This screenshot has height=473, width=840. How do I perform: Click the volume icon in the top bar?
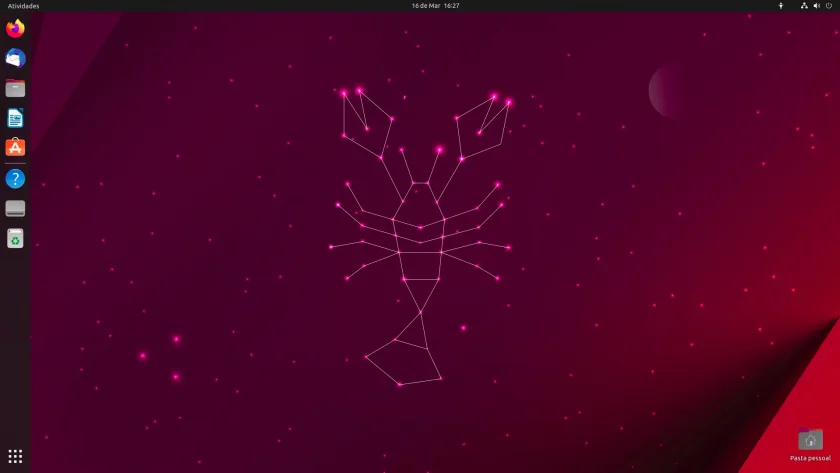(x=816, y=6)
